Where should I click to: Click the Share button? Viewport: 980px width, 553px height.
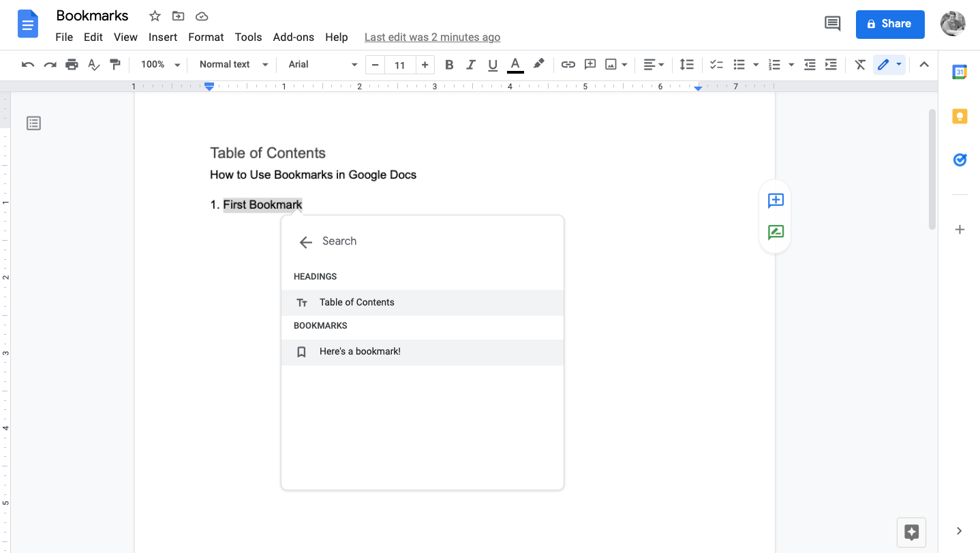coord(890,23)
